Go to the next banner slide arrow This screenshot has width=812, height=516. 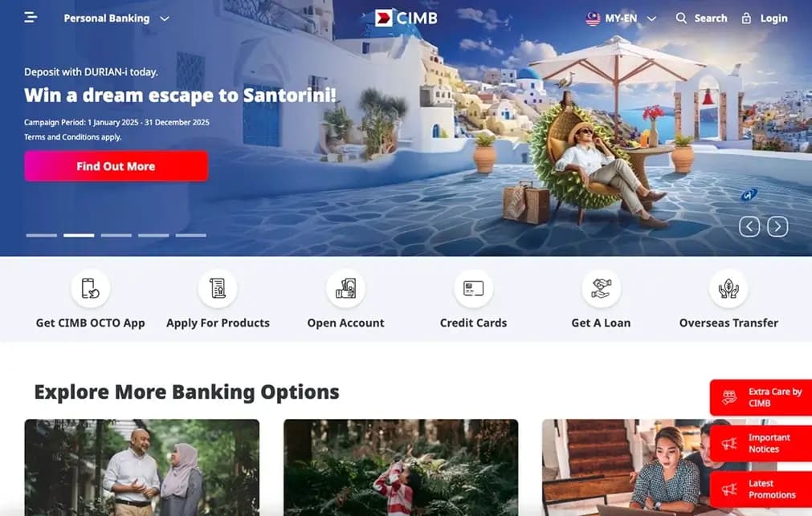[777, 226]
